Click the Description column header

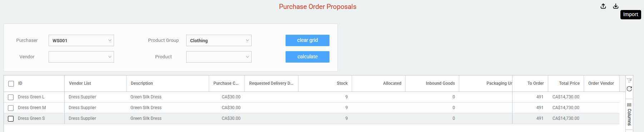[142, 83]
